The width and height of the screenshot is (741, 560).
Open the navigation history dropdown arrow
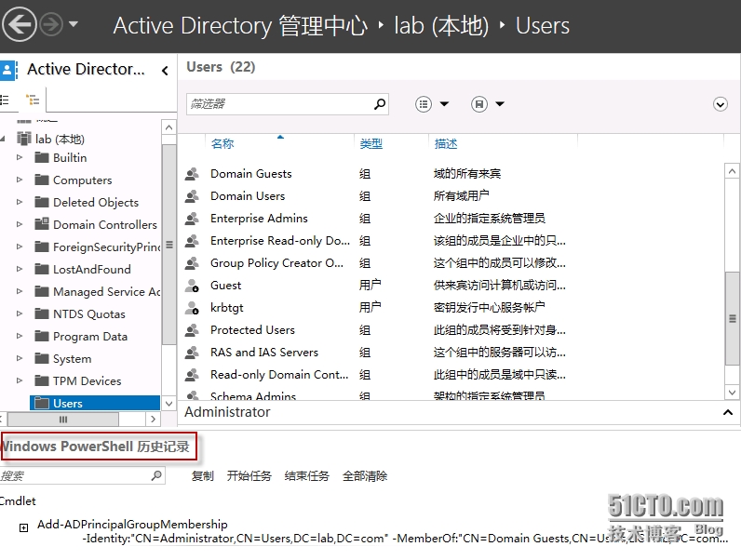point(74,23)
